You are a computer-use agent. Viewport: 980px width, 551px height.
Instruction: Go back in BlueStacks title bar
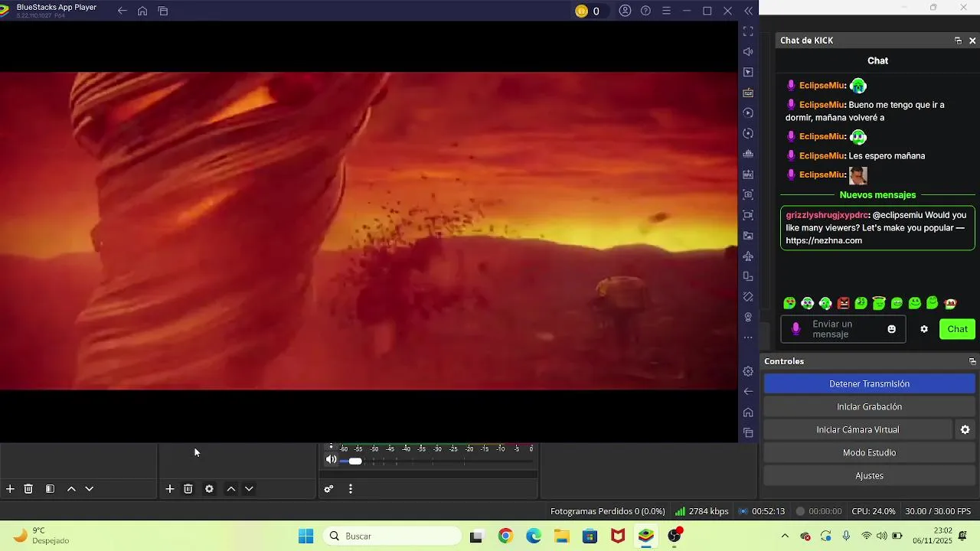(122, 11)
